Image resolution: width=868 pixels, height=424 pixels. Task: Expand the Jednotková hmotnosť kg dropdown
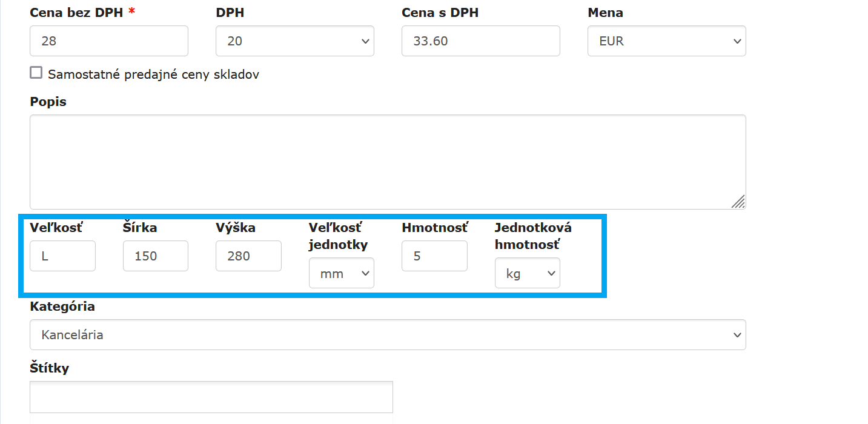pyautogui.click(x=527, y=273)
